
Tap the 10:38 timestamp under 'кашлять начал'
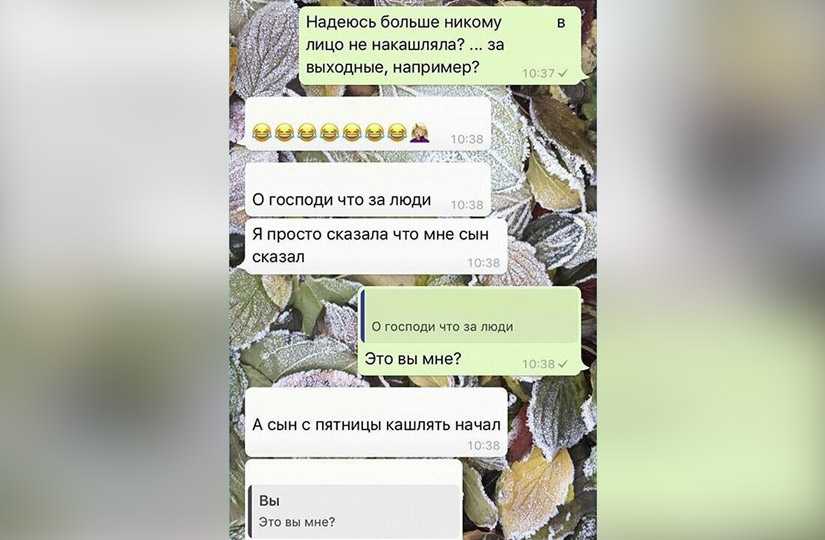tap(484, 446)
